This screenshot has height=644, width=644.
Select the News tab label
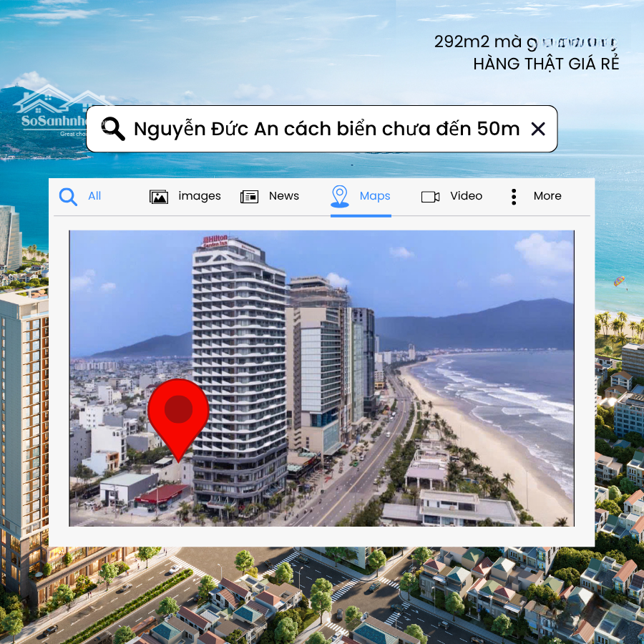284,196
